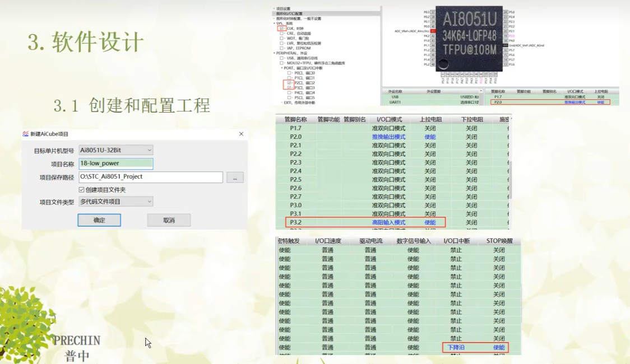Click the 18-low_power project name field
Screen dimensions: 630x364
[115, 163]
